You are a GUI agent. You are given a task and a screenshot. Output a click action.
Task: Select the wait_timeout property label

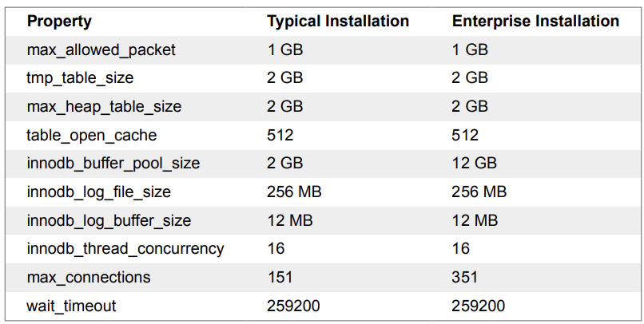71,306
